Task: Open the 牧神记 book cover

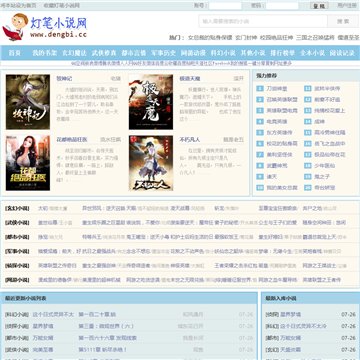Action: pyautogui.click(x=28, y=102)
